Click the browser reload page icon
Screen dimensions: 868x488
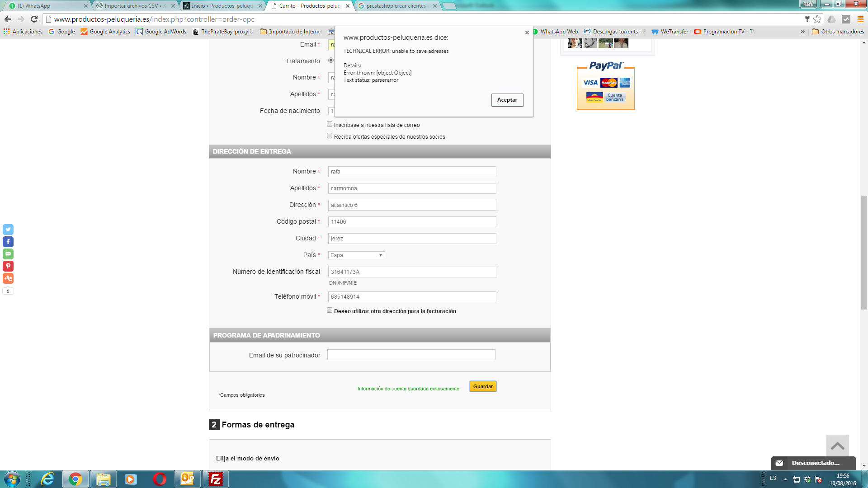[34, 19]
